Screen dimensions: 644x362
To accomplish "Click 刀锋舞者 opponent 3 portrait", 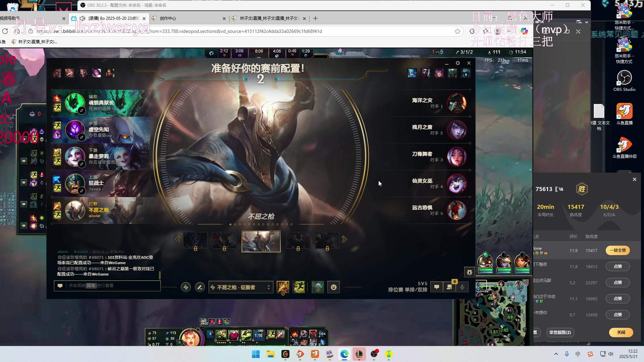I will [457, 157].
